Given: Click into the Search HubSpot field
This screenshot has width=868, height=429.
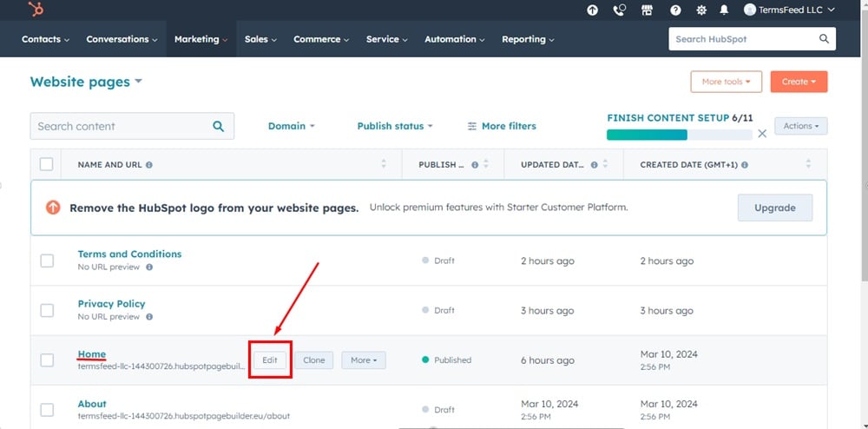Looking at the screenshot, I should 752,39.
